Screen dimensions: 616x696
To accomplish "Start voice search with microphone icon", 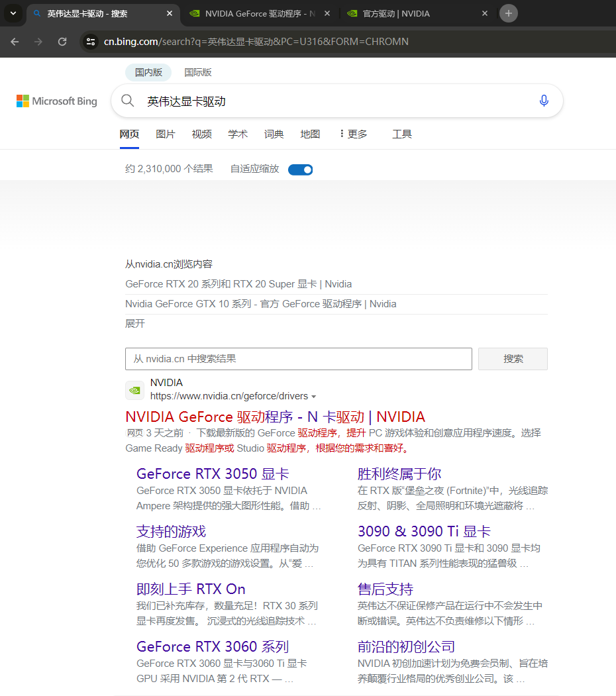I will coord(544,101).
